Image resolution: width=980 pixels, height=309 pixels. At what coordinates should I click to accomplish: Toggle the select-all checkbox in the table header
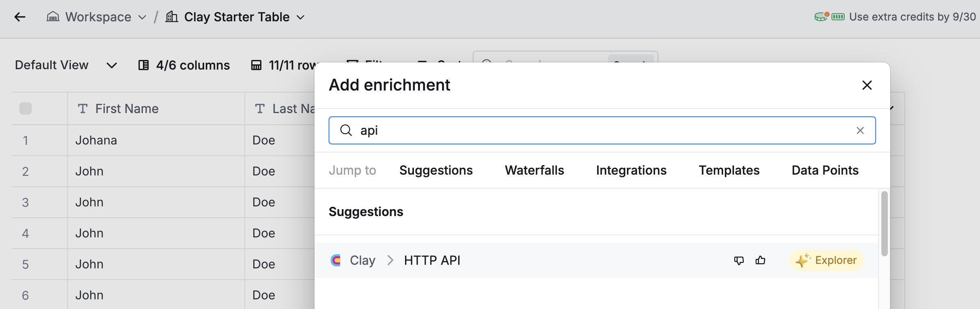[x=25, y=108]
